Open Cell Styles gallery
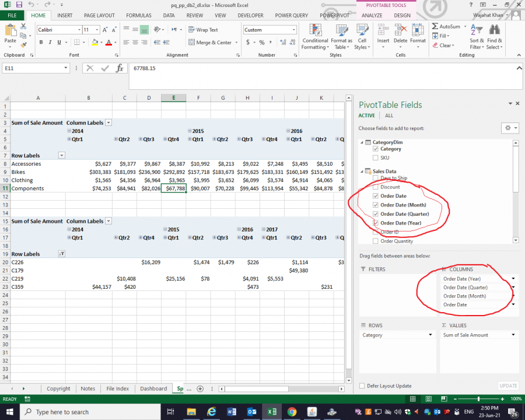 click(362, 37)
